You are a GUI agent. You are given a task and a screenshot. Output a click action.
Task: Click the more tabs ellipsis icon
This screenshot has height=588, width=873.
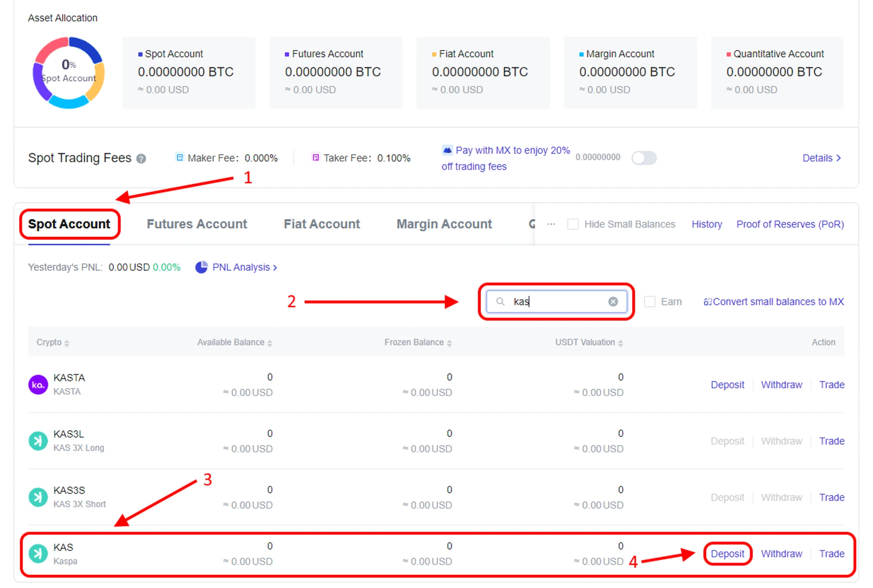[551, 224]
